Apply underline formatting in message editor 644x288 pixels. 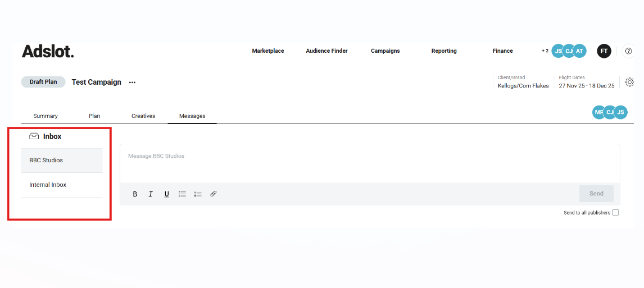166,194
